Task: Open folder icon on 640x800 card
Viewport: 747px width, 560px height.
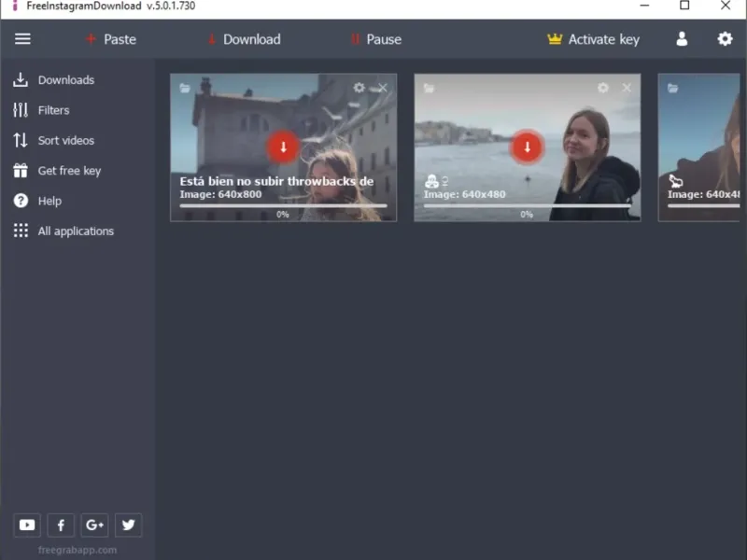Action: pos(185,88)
